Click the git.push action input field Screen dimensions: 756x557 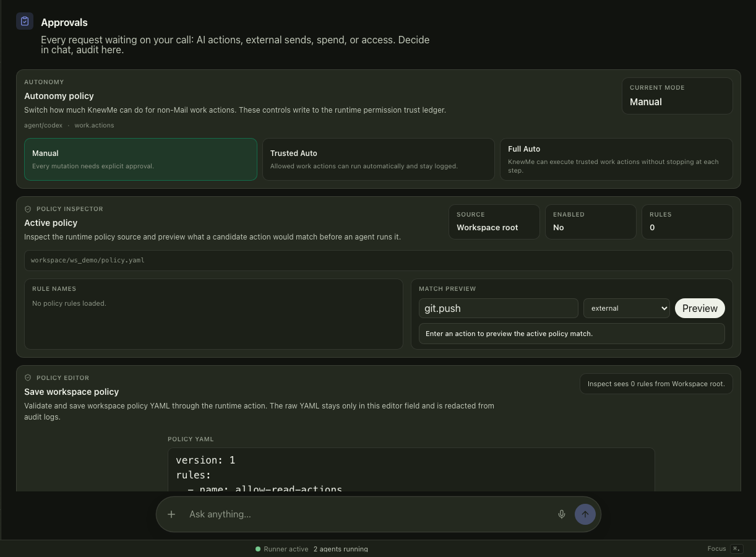pos(499,308)
